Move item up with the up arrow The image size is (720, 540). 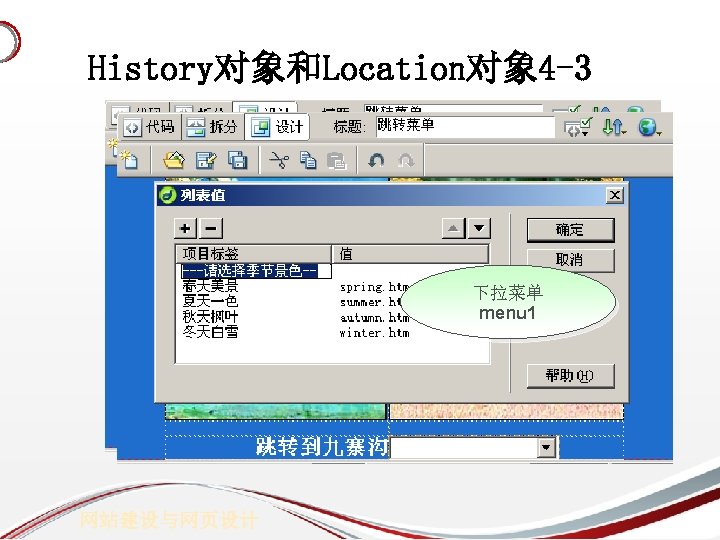tap(453, 228)
